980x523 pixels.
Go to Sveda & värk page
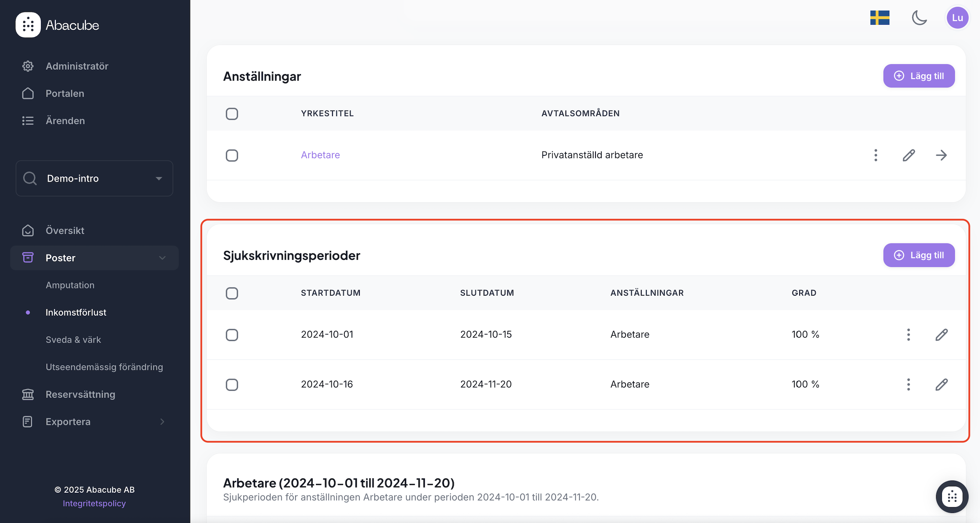click(73, 340)
